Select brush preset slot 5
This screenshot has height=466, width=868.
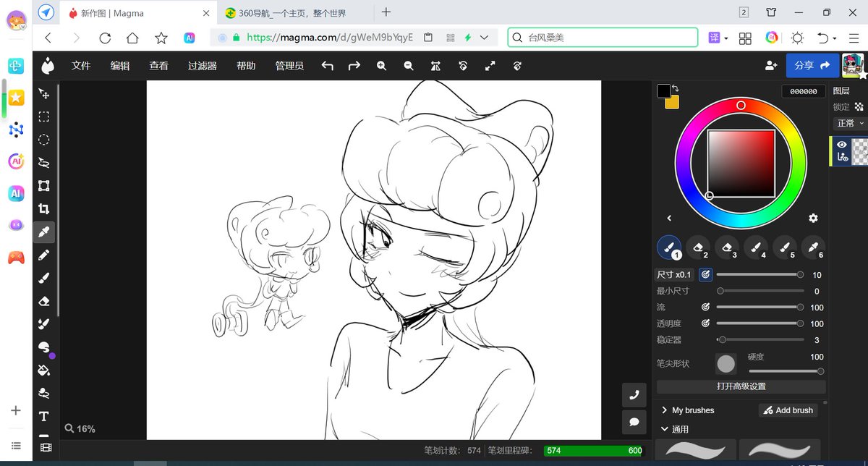pos(785,248)
